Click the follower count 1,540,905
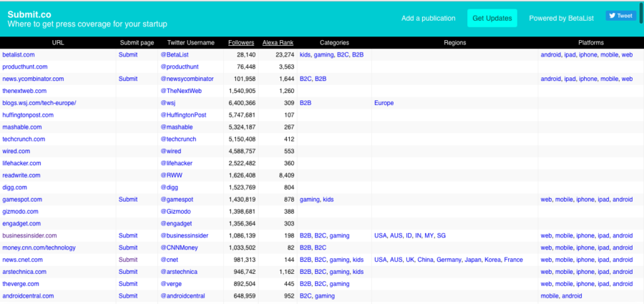This screenshot has width=644, height=304. coord(243,91)
